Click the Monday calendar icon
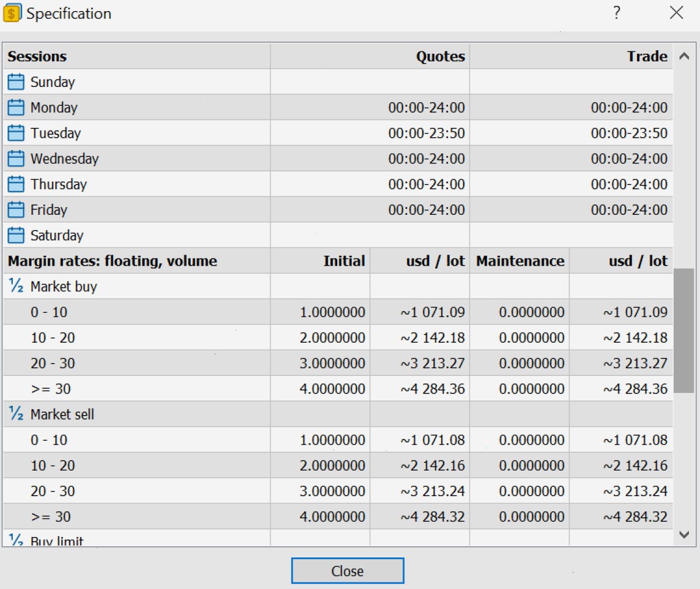The height and width of the screenshot is (589, 700). click(16, 107)
